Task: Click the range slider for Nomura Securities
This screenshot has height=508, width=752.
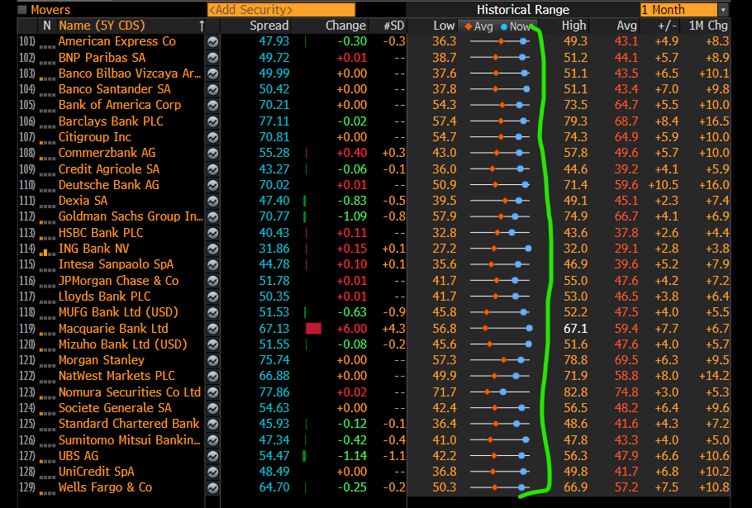Action: (x=500, y=392)
